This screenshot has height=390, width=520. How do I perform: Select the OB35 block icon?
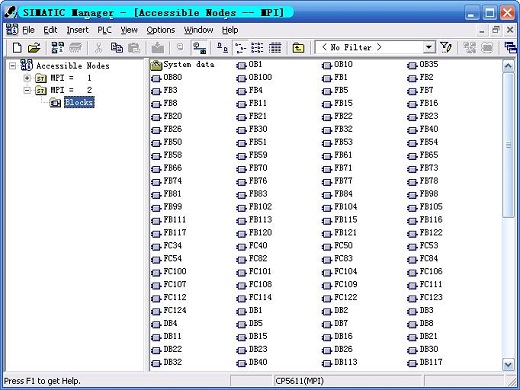coord(412,65)
